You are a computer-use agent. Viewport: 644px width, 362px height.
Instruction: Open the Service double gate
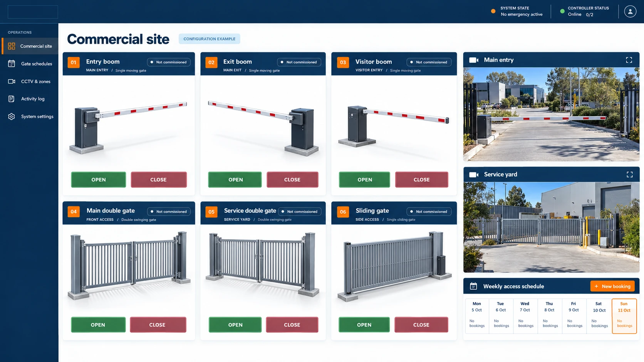[x=235, y=325]
